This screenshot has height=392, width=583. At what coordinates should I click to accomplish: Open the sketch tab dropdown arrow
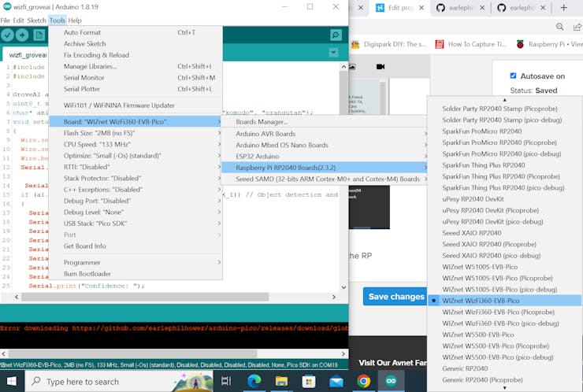(x=333, y=53)
